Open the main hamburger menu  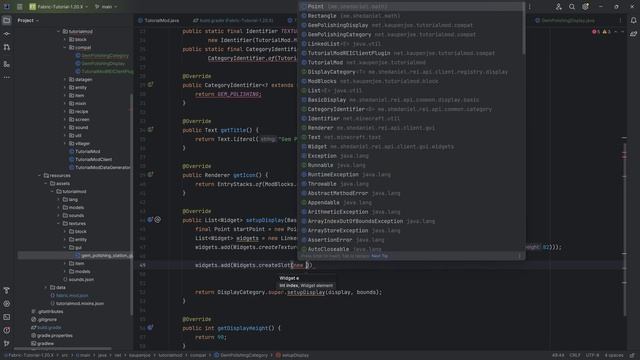pos(19,7)
